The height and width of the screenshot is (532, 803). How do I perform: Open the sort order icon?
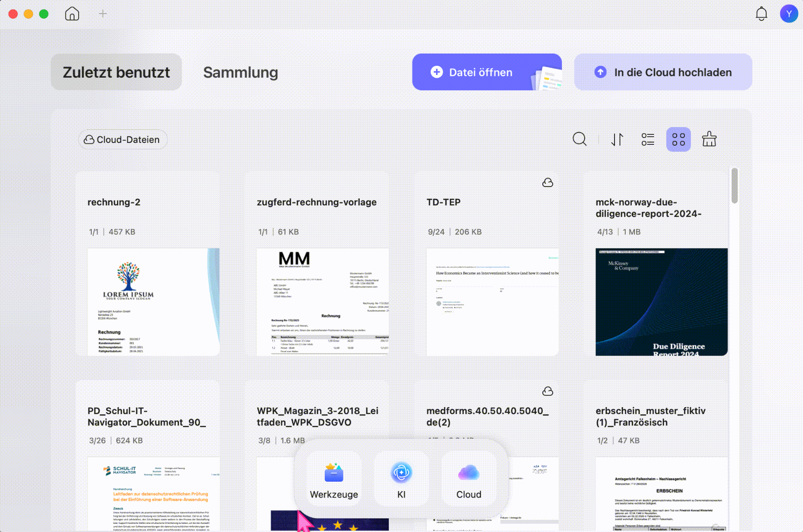click(617, 139)
